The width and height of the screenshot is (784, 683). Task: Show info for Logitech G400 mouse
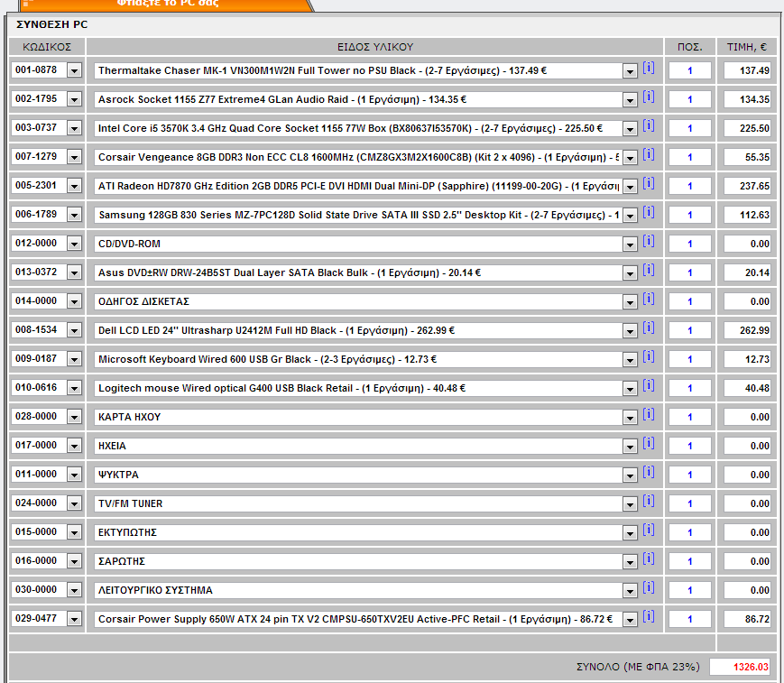(649, 385)
